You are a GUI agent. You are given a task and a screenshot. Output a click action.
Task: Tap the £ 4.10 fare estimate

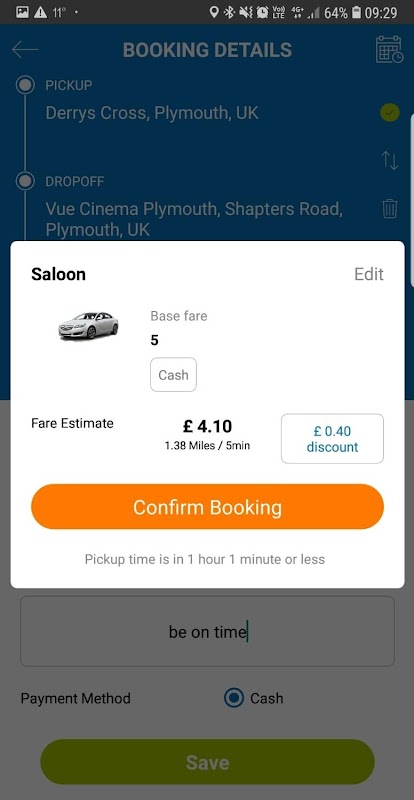207,426
